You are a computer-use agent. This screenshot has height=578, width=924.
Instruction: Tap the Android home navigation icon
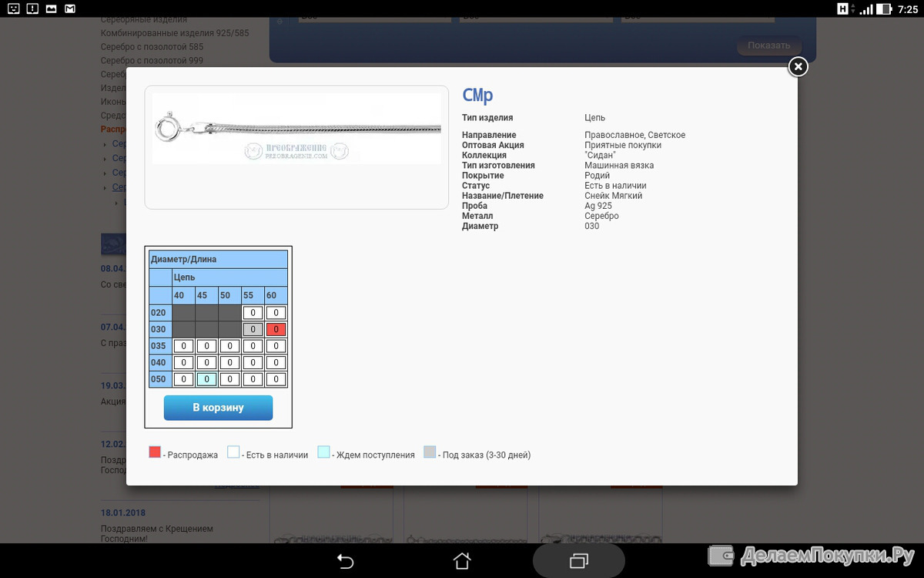pyautogui.click(x=462, y=560)
